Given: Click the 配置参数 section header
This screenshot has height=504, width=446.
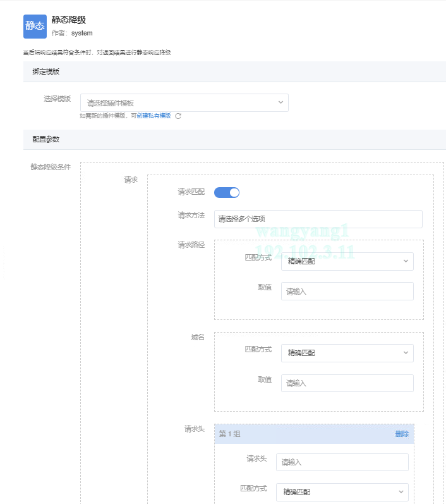Looking at the screenshot, I should pos(46,139).
